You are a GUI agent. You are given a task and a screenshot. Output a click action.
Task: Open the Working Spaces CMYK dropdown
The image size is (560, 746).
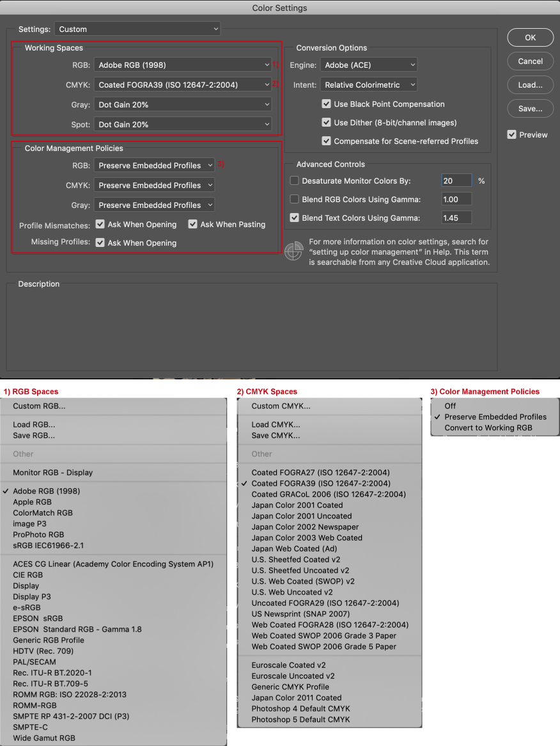click(x=183, y=84)
